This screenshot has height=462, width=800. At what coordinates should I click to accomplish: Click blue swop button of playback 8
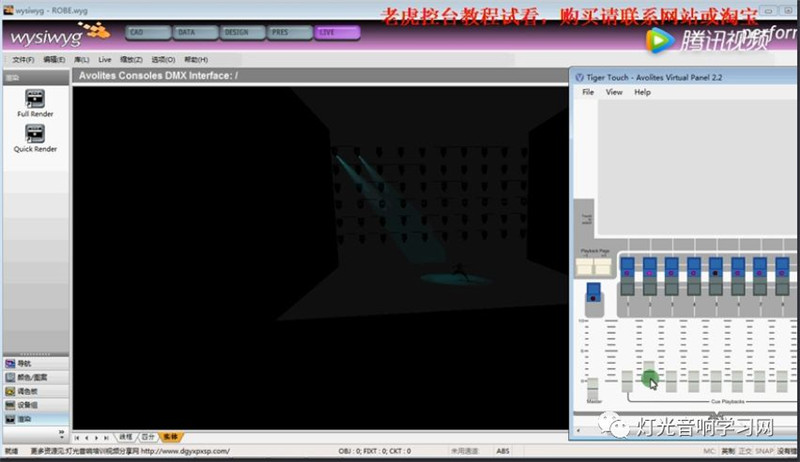pos(782,267)
